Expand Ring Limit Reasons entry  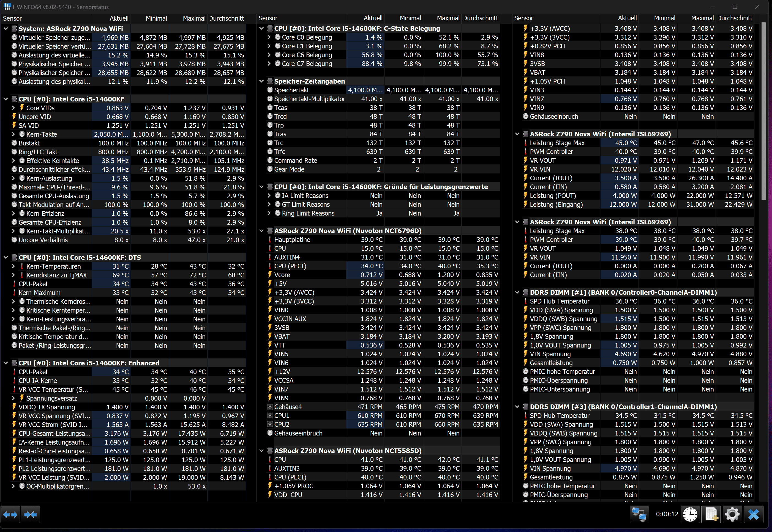point(269,213)
